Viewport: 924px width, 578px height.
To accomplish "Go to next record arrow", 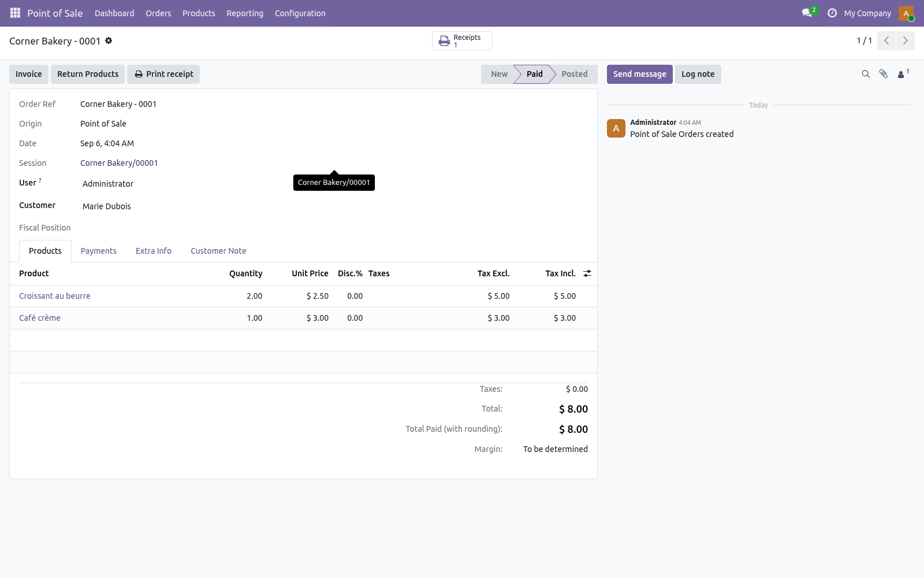I will point(905,40).
